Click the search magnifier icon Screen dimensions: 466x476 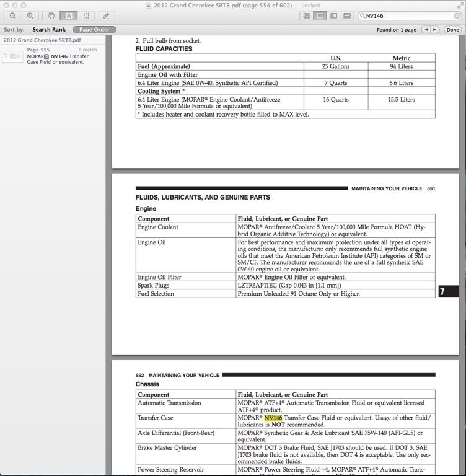(362, 15)
